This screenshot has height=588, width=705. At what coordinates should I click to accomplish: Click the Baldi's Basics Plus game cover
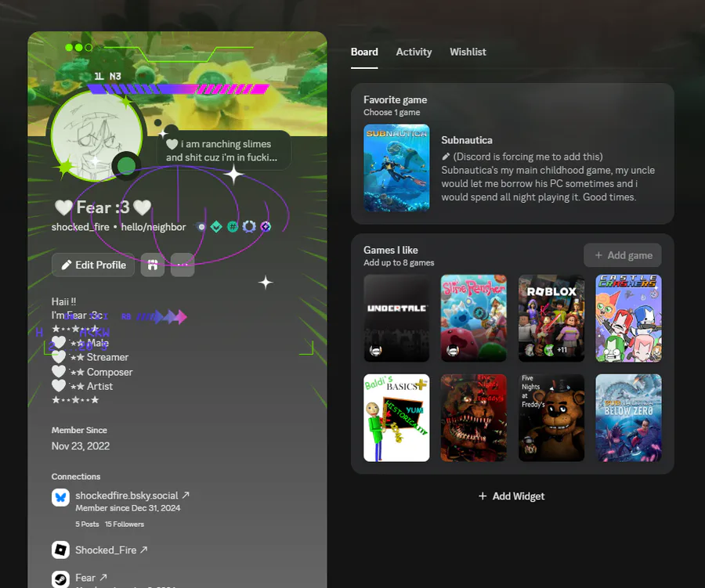(396, 417)
